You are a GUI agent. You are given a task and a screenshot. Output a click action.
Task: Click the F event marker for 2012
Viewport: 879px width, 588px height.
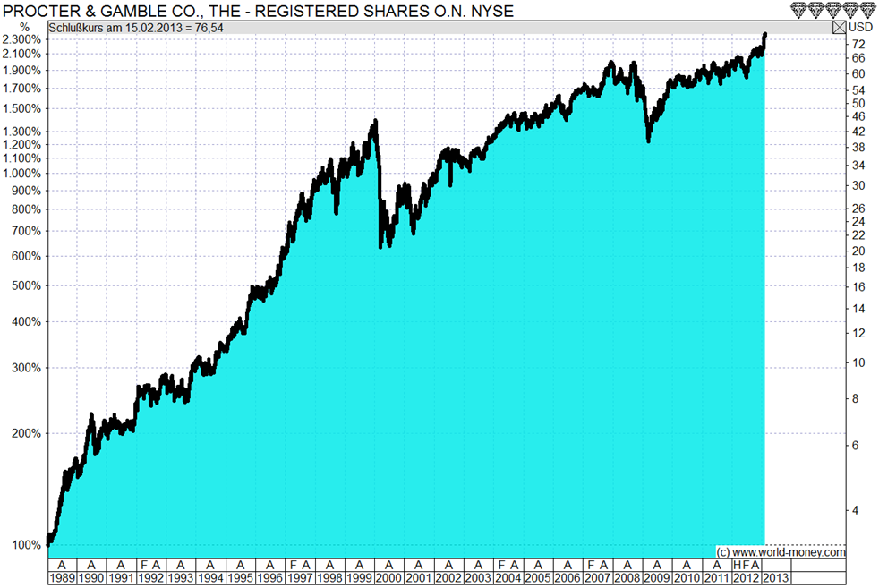pyautogui.click(x=747, y=565)
